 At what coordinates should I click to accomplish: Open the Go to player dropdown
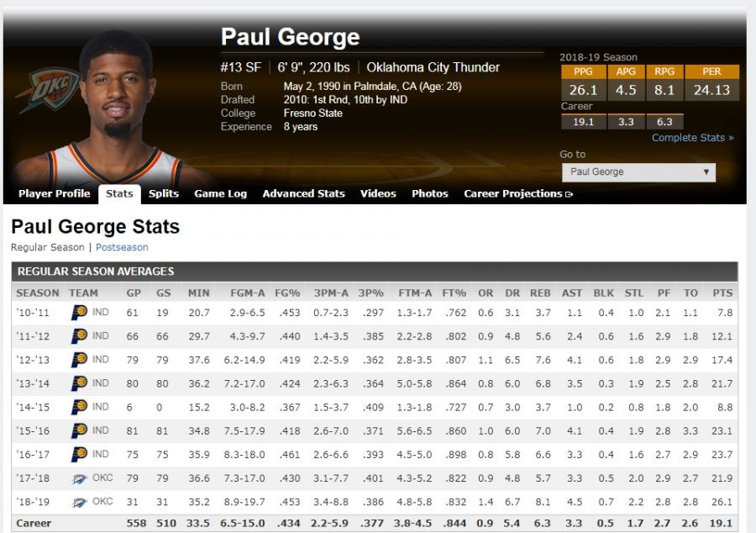638,172
